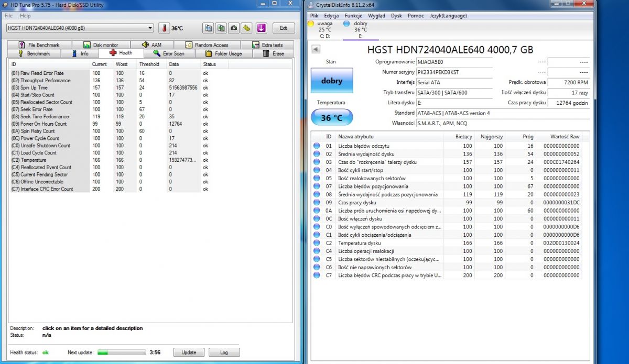629x364 pixels.
Task: Click blue status dot for Czas pracy dysku
Action: tap(317, 203)
